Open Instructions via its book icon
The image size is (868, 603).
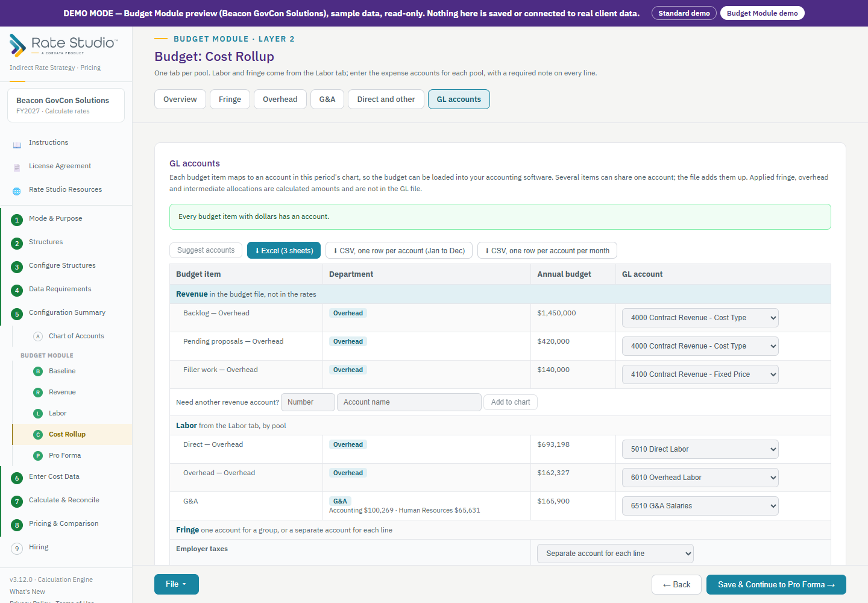coord(17,145)
